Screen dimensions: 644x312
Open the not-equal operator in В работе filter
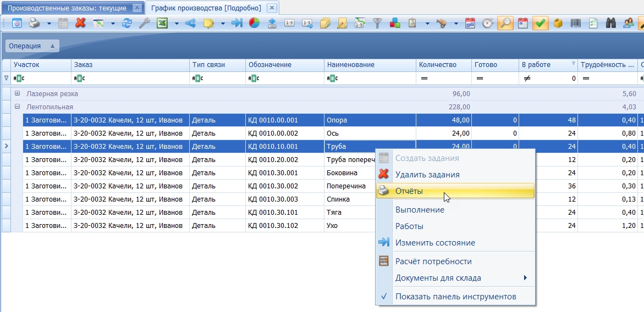[527, 78]
